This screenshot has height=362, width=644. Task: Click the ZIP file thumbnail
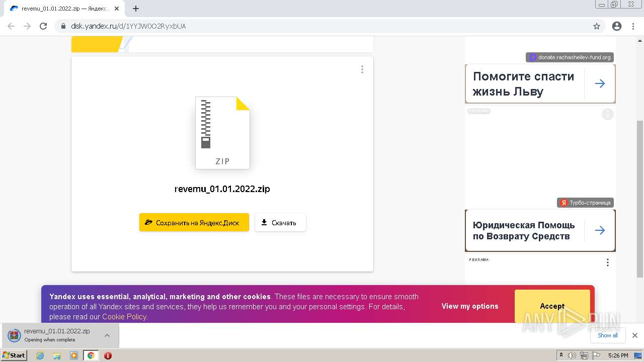click(x=222, y=133)
